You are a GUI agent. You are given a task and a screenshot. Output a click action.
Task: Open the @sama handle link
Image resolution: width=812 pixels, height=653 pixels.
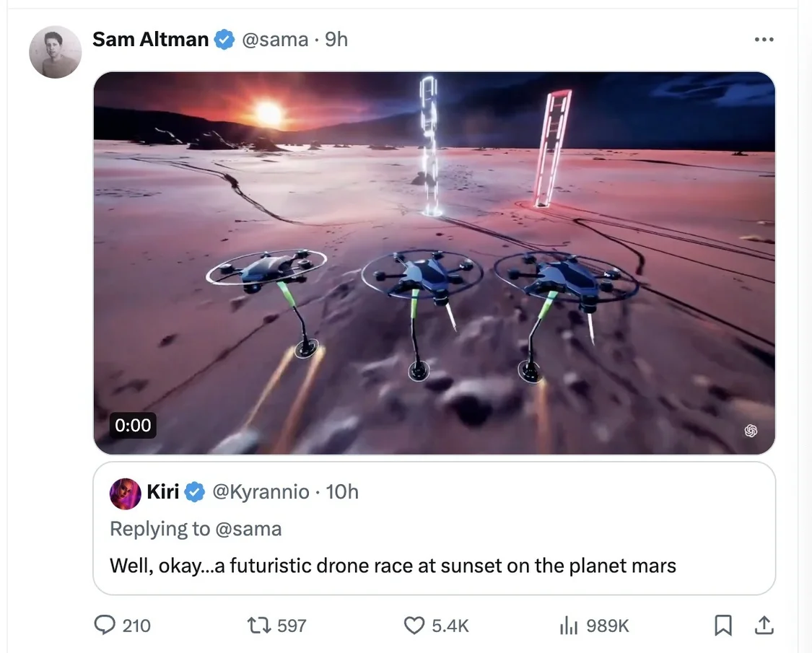point(275,40)
